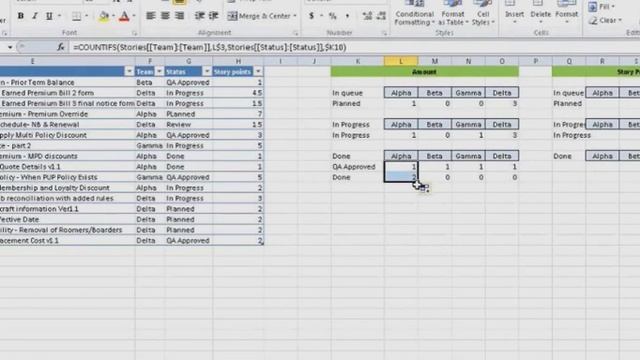Select column H header

[x=238, y=61]
